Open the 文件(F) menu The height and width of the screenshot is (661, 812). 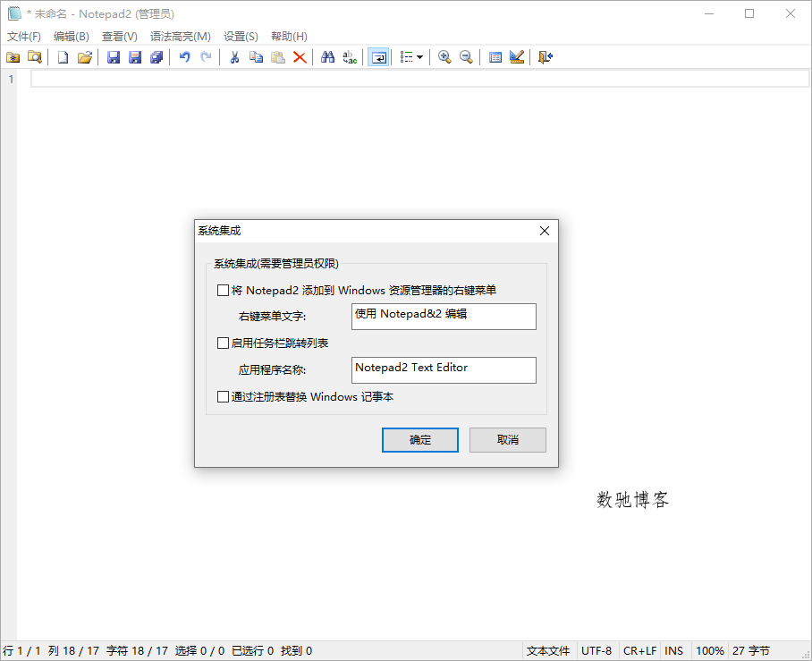[24, 37]
